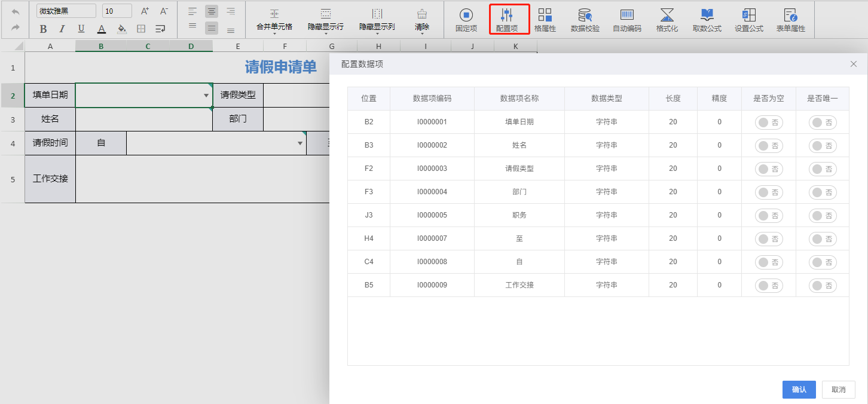Click the 固定项 toolbar icon

[466, 20]
